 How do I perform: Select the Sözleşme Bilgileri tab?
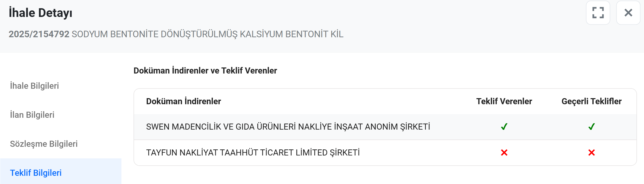click(x=44, y=144)
